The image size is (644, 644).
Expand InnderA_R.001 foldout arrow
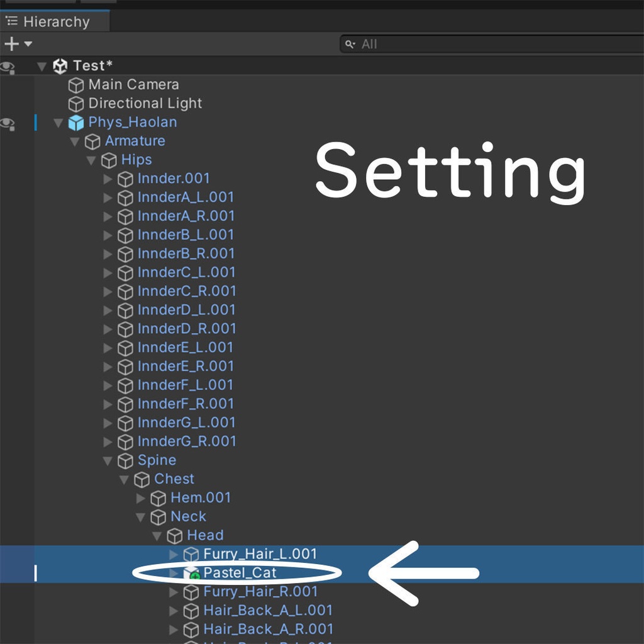coord(108,216)
